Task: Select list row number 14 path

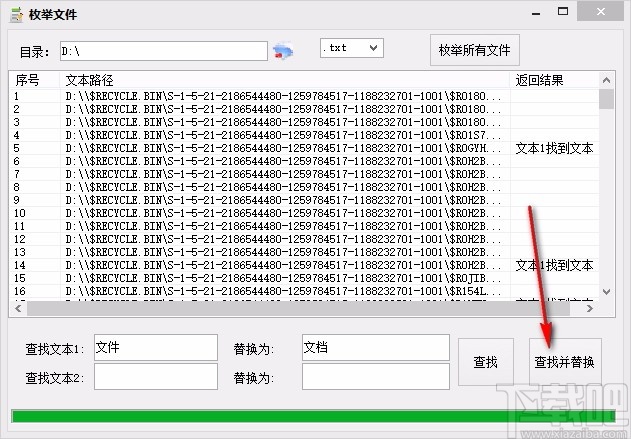Action: click(283, 265)
